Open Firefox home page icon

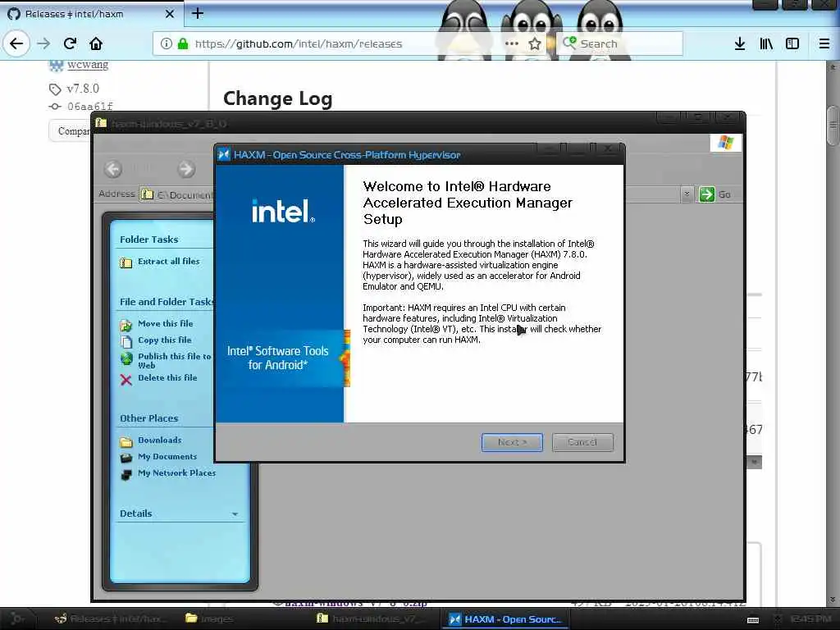click(96, 43)
